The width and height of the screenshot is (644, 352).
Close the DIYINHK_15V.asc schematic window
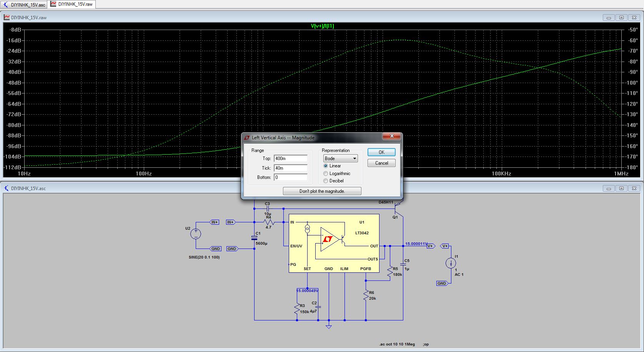634,188
